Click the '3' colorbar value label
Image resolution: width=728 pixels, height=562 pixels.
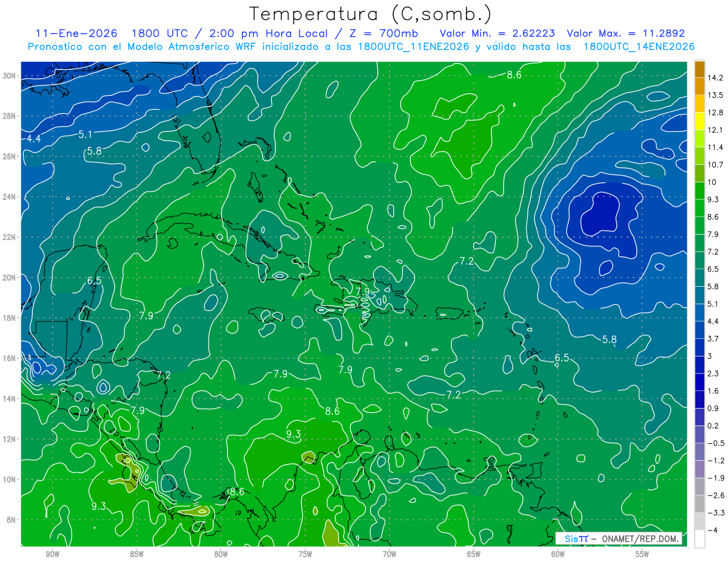tap(710, 356)
